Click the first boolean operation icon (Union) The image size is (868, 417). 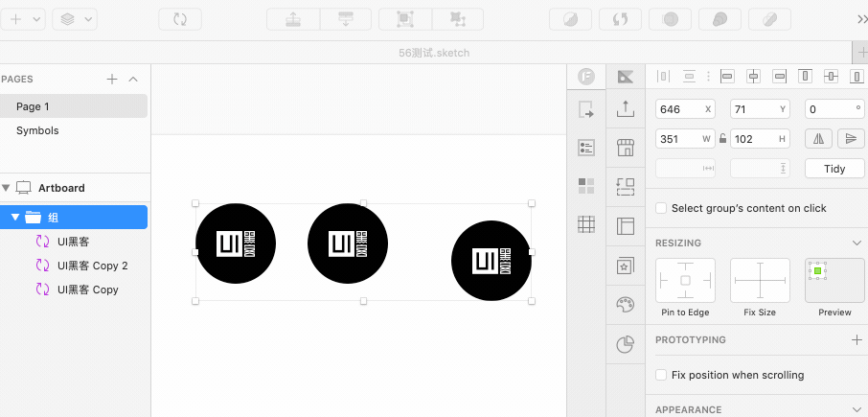tap(570, 19)
